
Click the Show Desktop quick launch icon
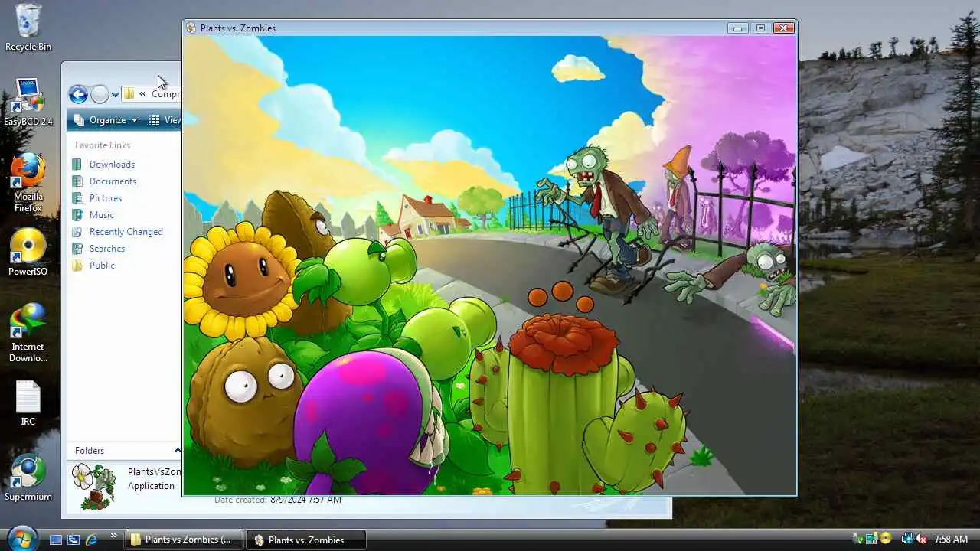(x=56, y=540)
